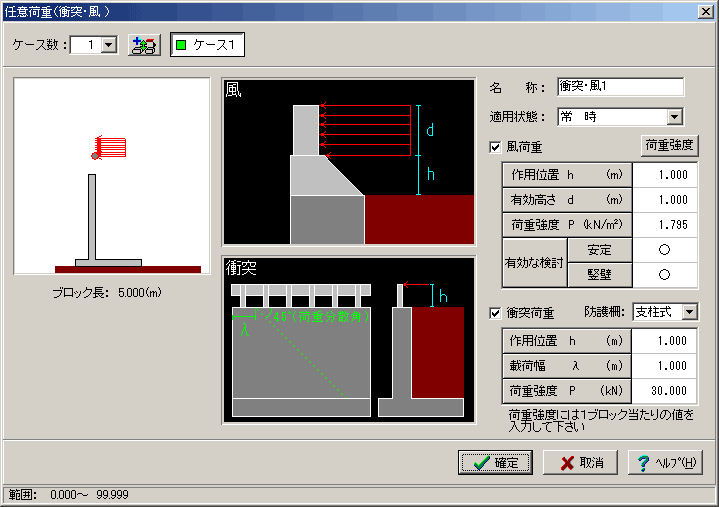Click the 荷重強度には1ブロック当たり note text
The width and height of the screenshot is (719, 507).
click(x=601, y=421)
